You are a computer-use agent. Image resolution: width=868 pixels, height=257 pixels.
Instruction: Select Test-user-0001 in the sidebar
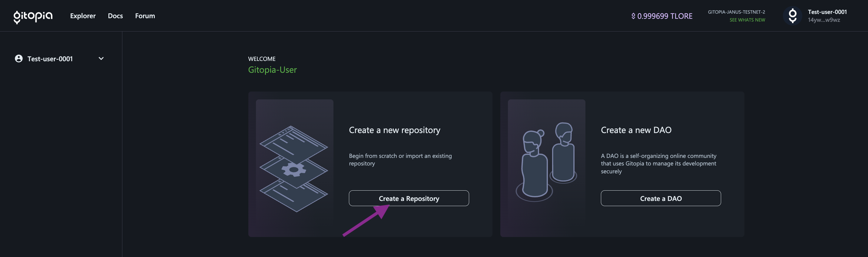pos(50,59)
